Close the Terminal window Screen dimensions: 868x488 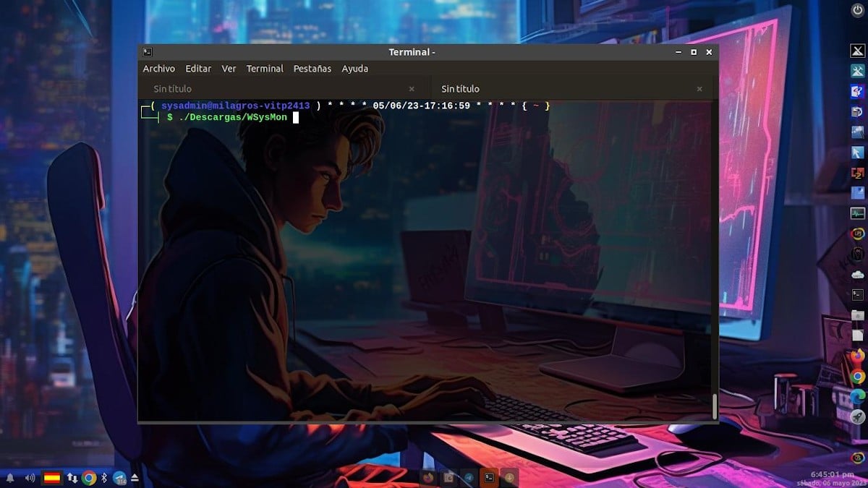710,52
